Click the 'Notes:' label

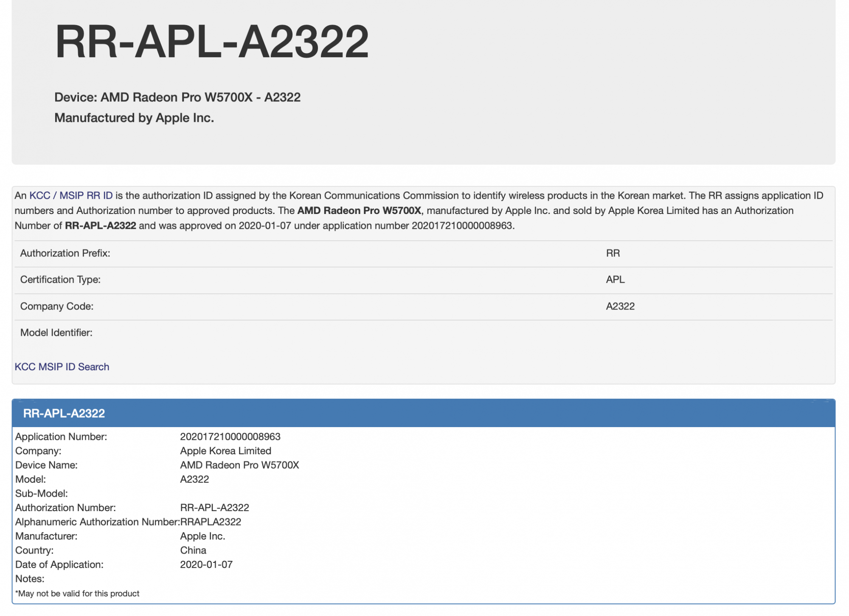(30, 579)
